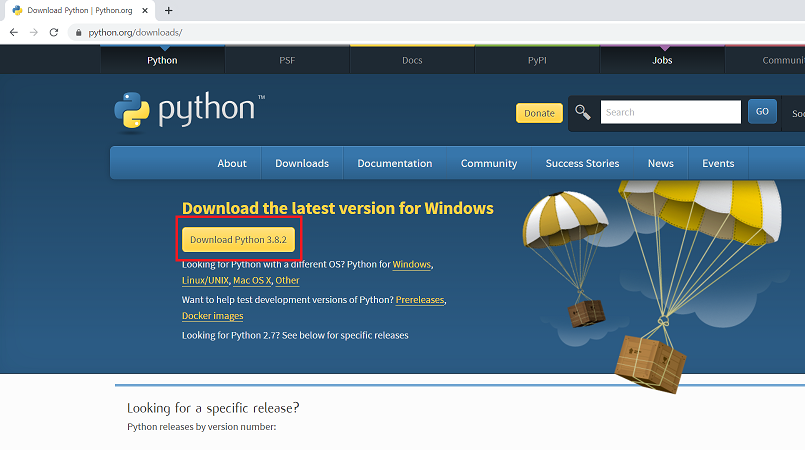Click the browser back arrow
The image size is (805, 450).
click(x=14, y=32)
